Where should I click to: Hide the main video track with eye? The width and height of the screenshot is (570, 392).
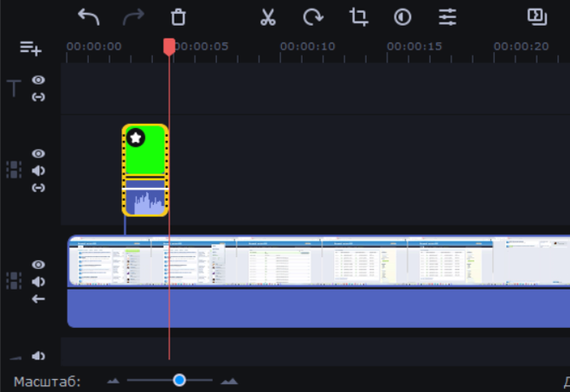point(38,265)
